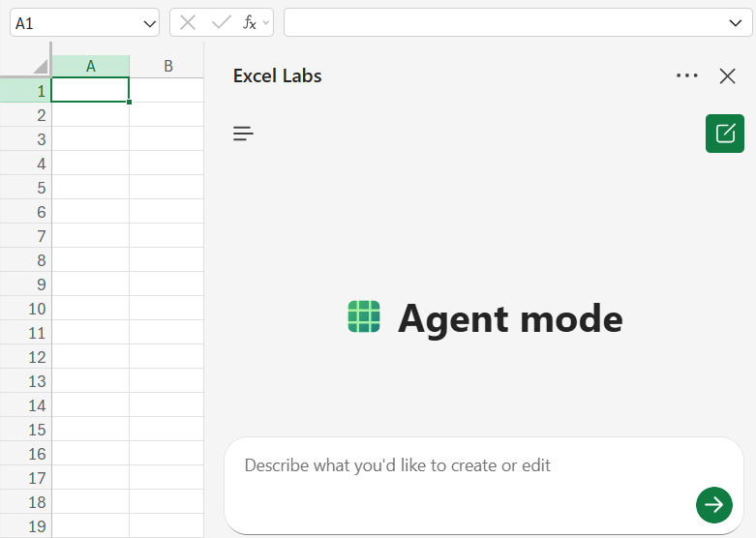Select row 14 header
Image resolution: width=756 pixels, height=538 pixels.
[x=25, y=404]
